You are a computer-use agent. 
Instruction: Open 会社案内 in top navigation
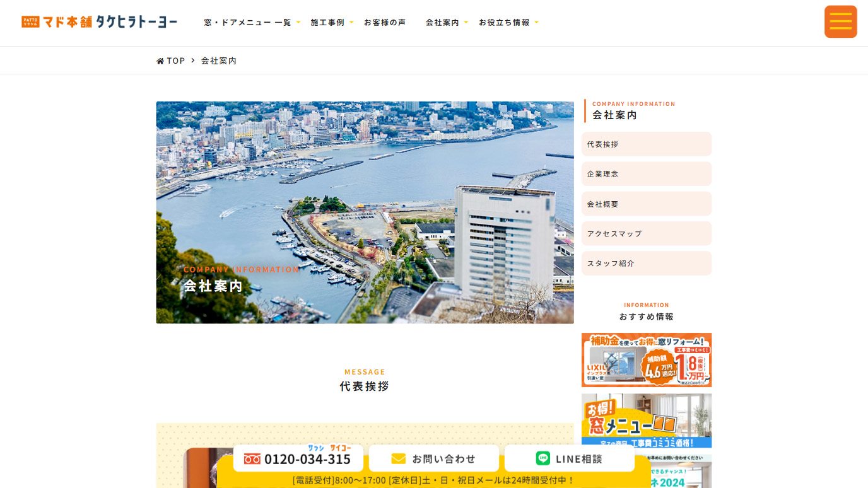coord(442,22)
